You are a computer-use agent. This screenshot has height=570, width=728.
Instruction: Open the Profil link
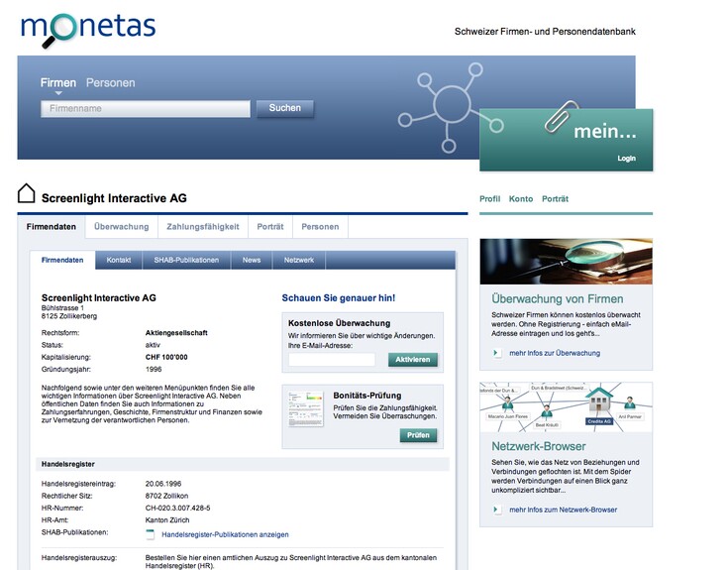click(490, 199)
